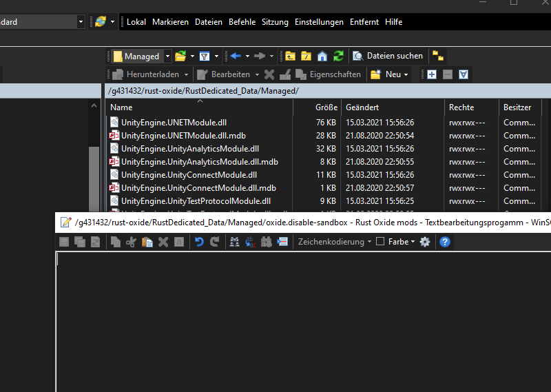Image resolution: width=551 pixels, height=392 pixels.
Task: Open the Lokal menu
Action: point(136,22)
